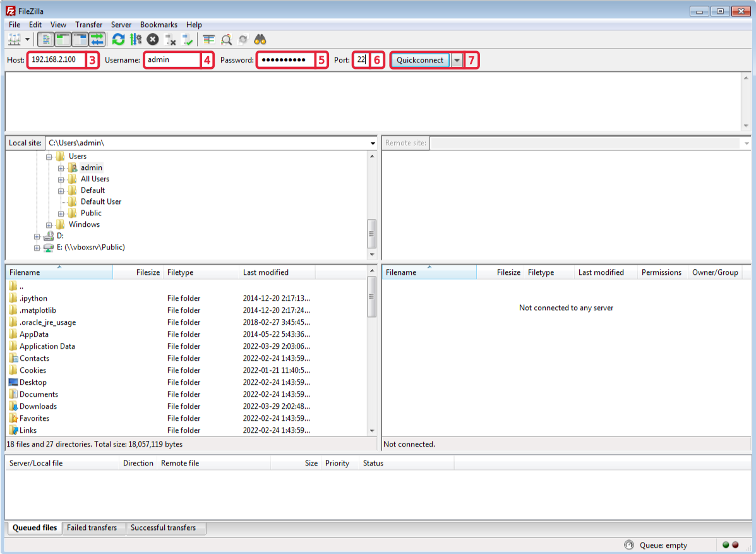Open the Transfer menu
The width and height of the screenshot is (756, 554).
(88, 25)
